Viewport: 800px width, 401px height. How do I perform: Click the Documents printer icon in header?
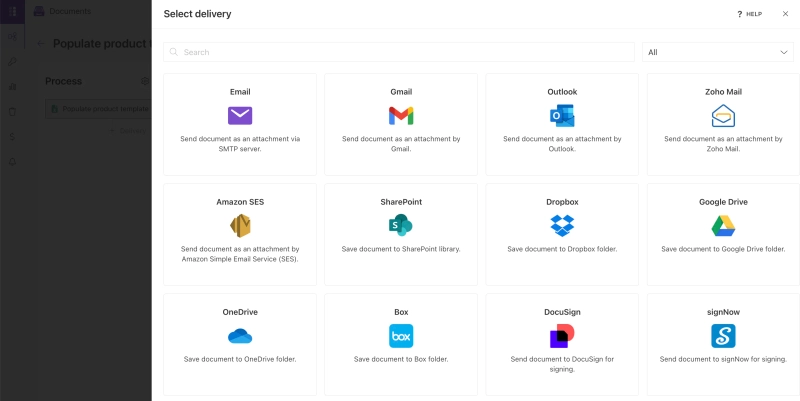coord(39,11)
